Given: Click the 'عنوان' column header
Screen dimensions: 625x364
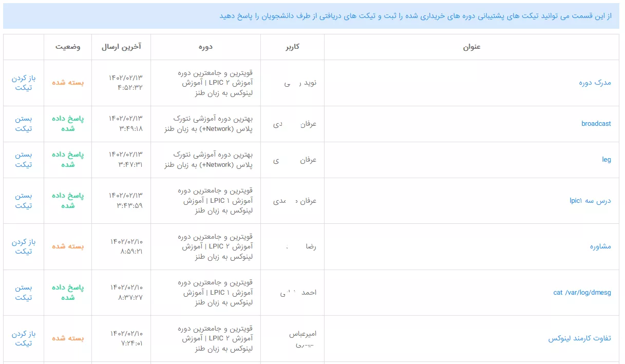Looking at the screenshot, I should 471,47.
